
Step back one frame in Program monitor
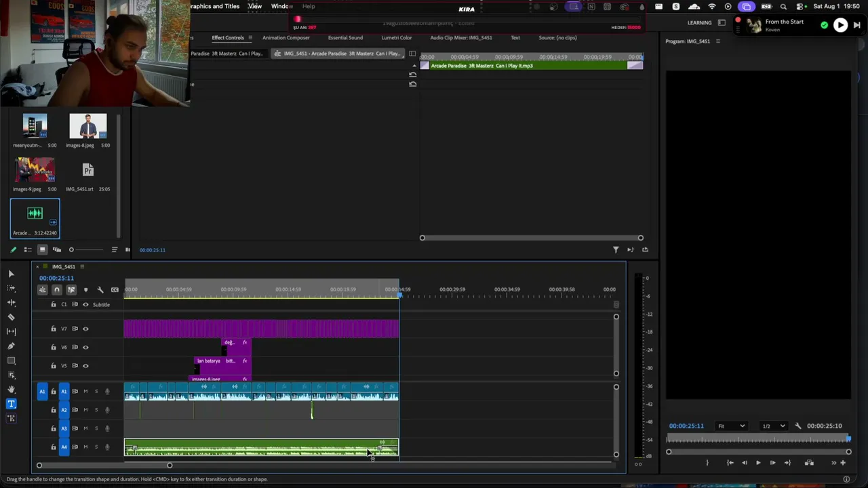click(x=745, y=463)
